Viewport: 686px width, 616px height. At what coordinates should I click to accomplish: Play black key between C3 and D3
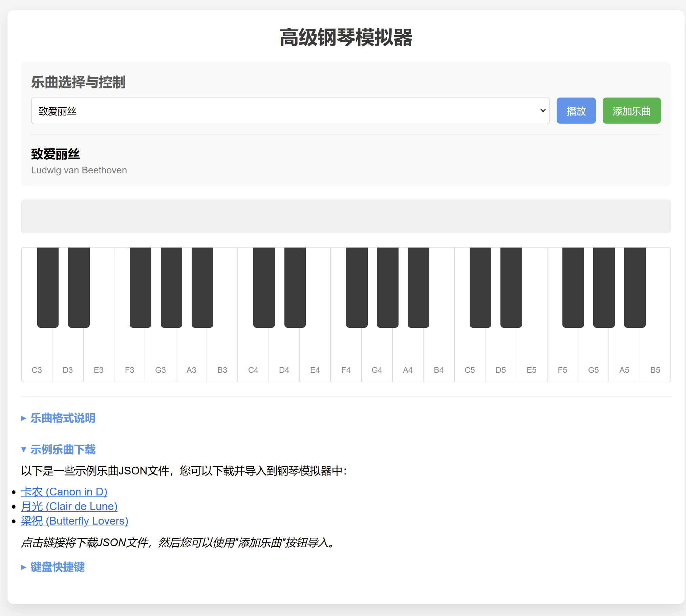tap(48, 287)
